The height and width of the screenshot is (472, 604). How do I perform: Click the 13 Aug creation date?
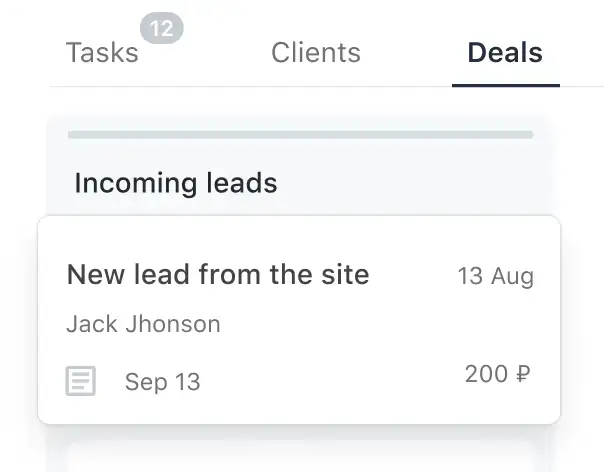click(x=495, y=276)
